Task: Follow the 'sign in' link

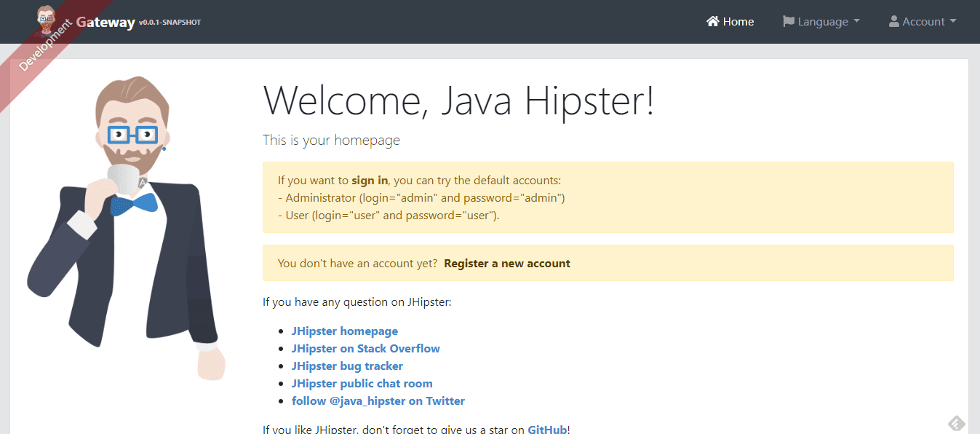Action: coord(370,180)
